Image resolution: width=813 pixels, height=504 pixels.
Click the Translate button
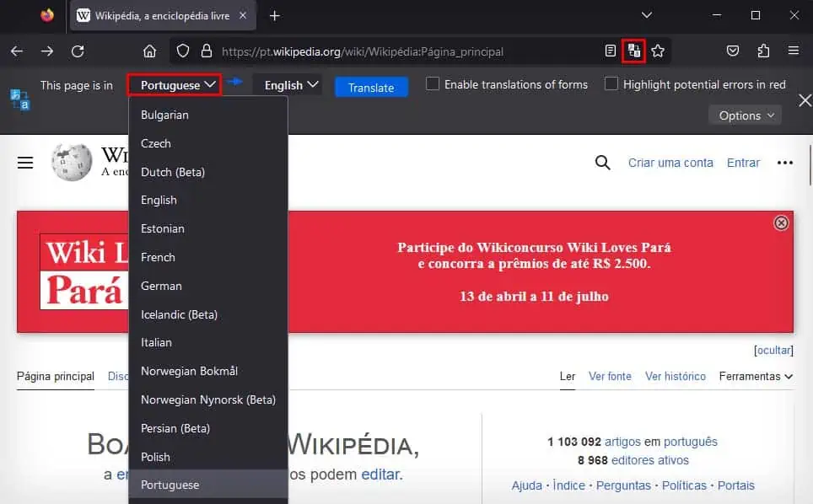pyautogui.click(x=371, y=88)
